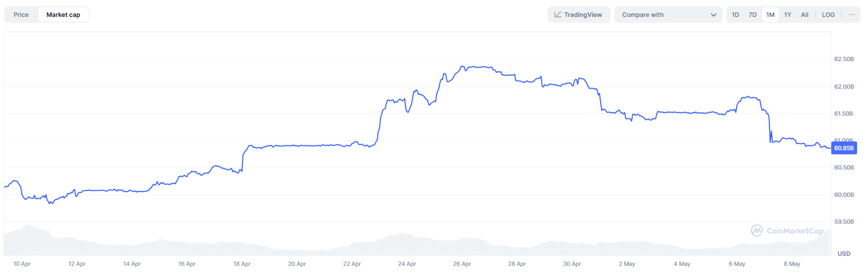Select the 1M time range
Screen dimensions: 868x279
(770, 15)
